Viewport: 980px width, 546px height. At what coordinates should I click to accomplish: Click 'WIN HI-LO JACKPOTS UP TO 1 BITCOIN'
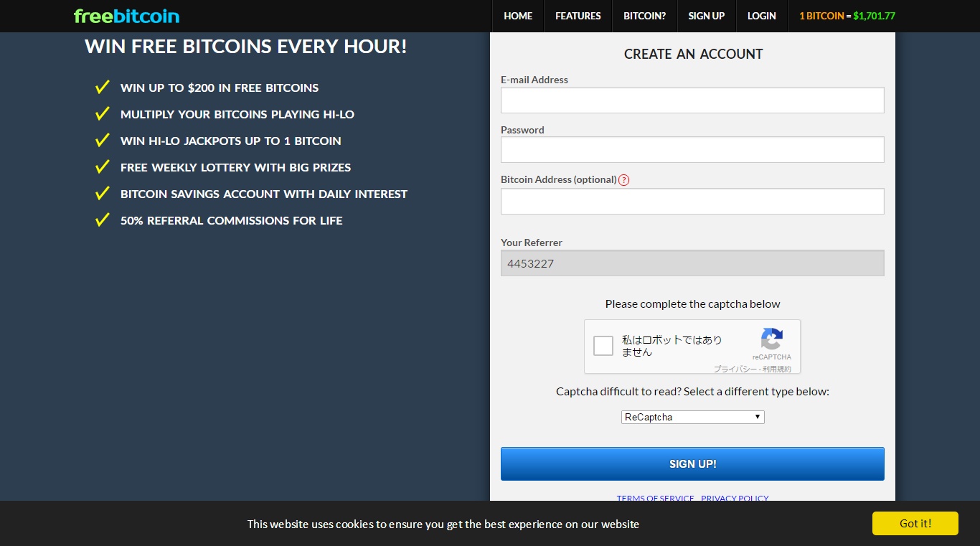point(231,141)
